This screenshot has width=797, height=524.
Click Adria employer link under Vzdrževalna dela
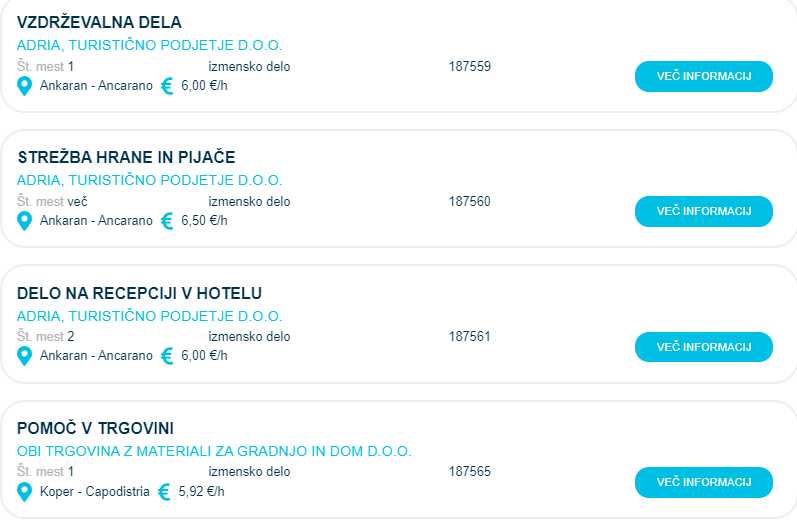pyautogui.click(x=149, y=45)
